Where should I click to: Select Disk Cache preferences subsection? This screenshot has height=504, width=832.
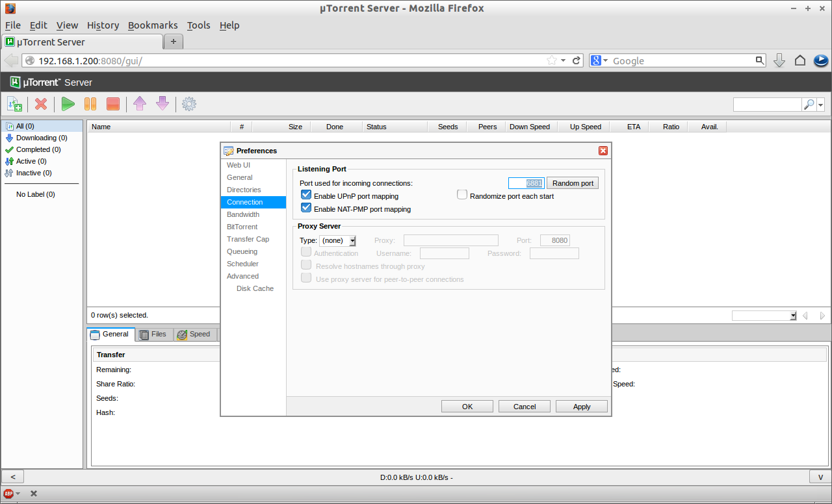click(x=255, y=288)
